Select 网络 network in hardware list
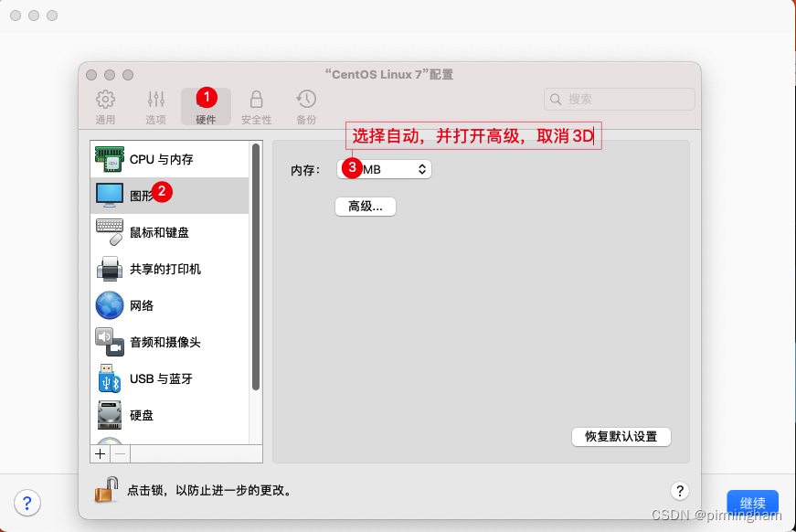This screenshot has height=532, width=796. click(170, 305)
